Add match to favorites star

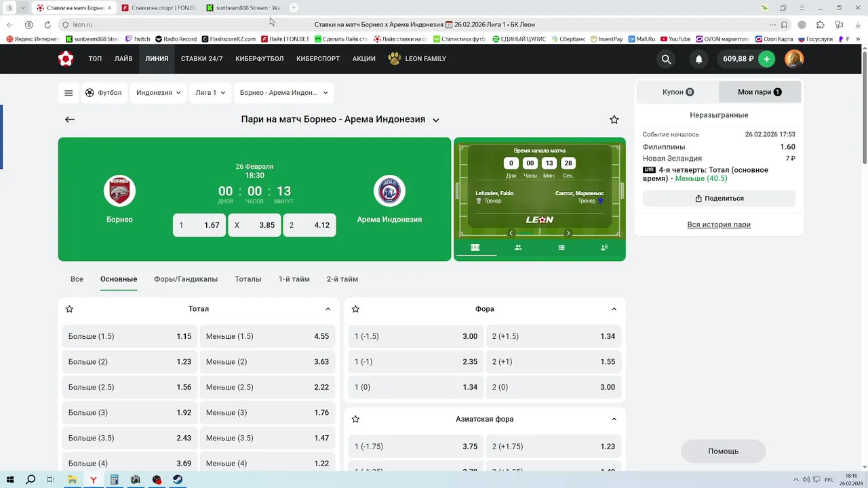click(x=614, y=119)
